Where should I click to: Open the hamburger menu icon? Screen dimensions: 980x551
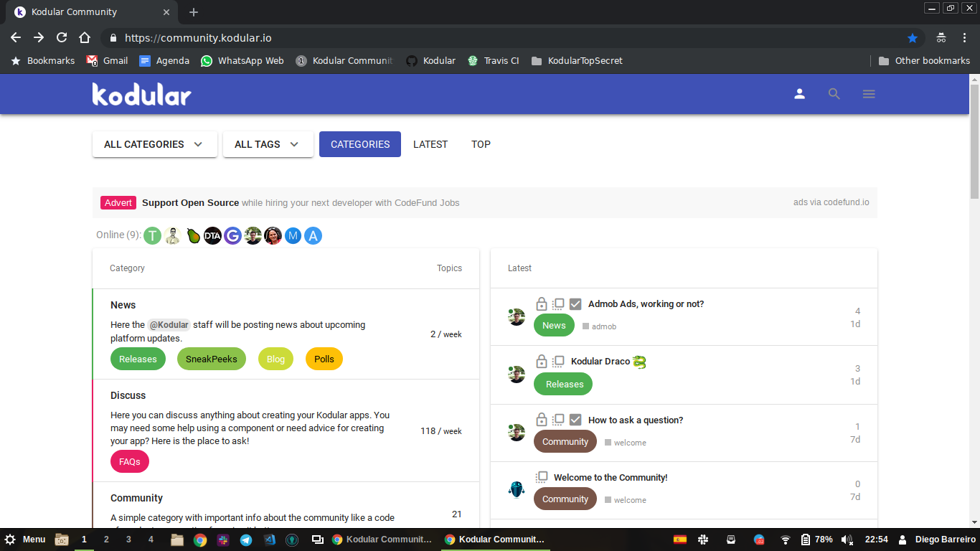pyautogui.click(x=869, y=94)
